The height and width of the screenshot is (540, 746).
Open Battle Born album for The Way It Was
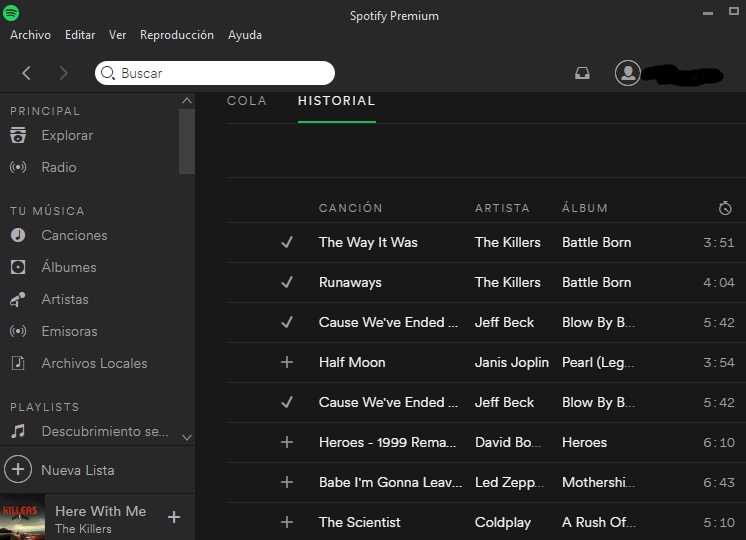[597, 242]
